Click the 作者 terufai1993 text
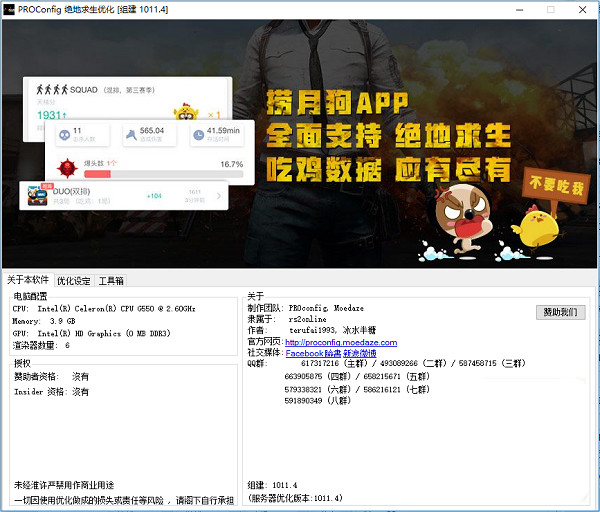The height and width of the screenshot is (512, 600). 311,330
